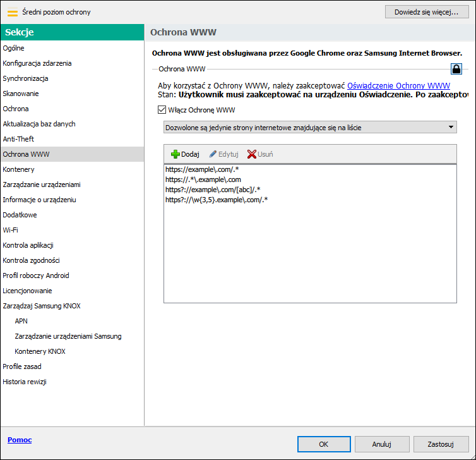Screen dimensions: 476x460
Task: Click the OK button
Action: click(x=323, y=444)
